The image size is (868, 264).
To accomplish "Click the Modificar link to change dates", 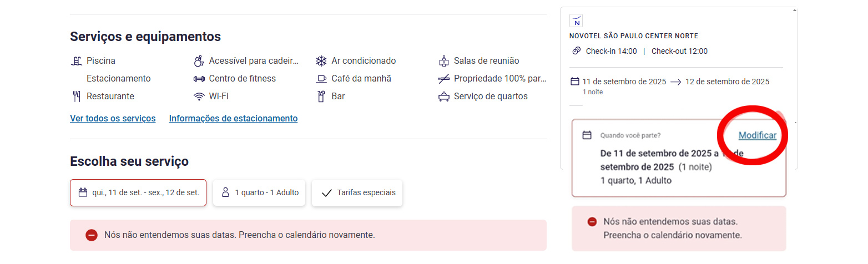I will click(757, 135).
